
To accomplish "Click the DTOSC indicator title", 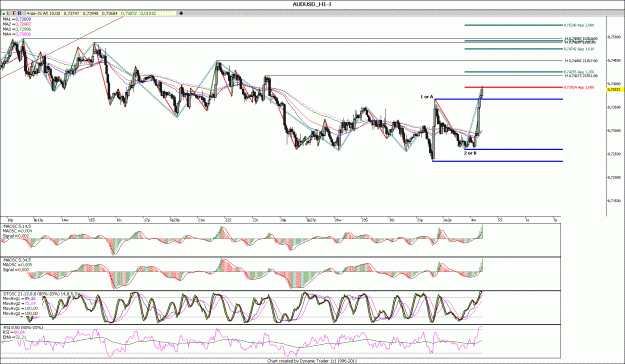I will (40, 294).
